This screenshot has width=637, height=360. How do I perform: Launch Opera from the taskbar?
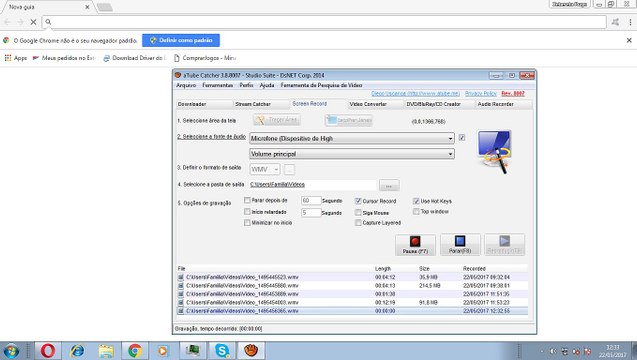[x=48, y=351]
